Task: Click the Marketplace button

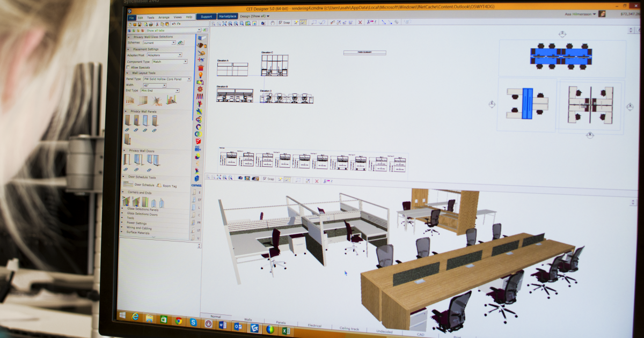Action: coord(229,16)
